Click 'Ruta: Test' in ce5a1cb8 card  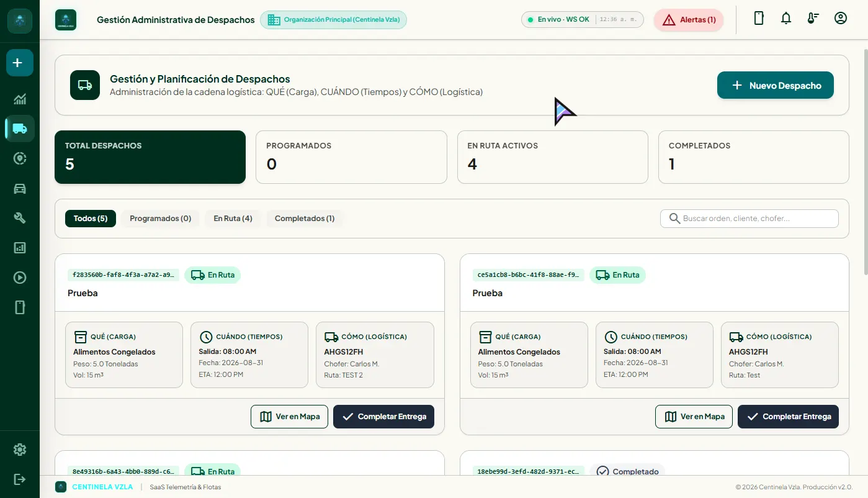745,375
